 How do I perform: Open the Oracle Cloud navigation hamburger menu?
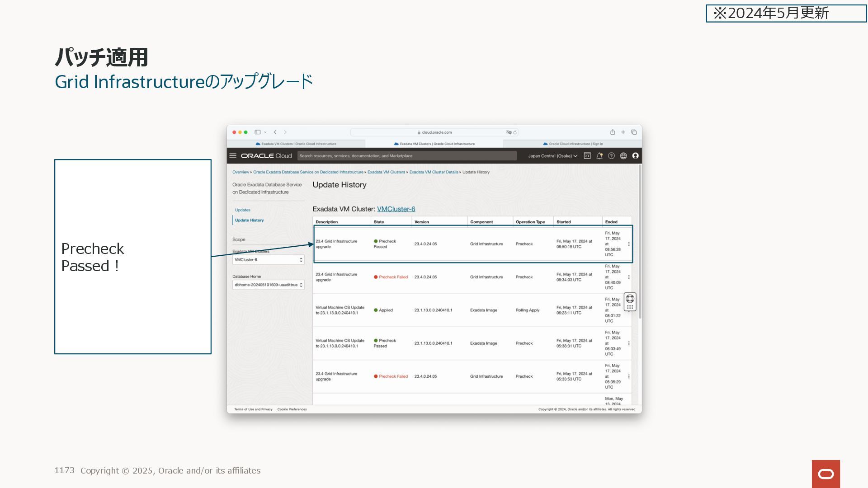[233, 155]
